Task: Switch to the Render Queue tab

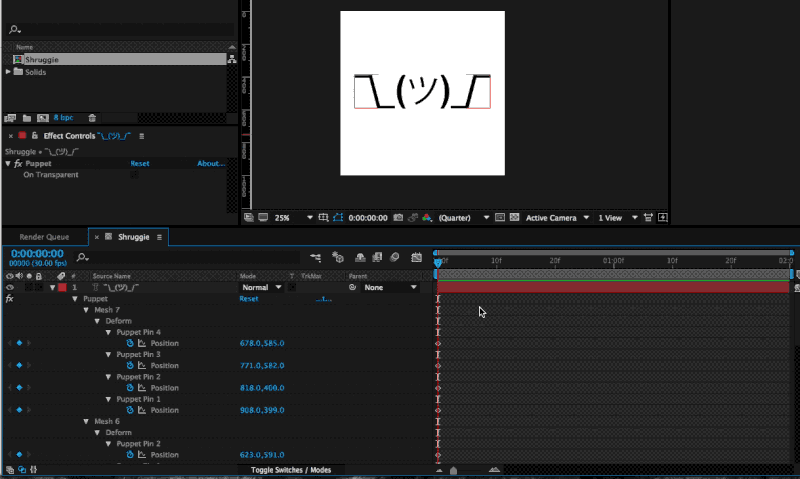Action: pyautogui.click(x=44, y=237)
